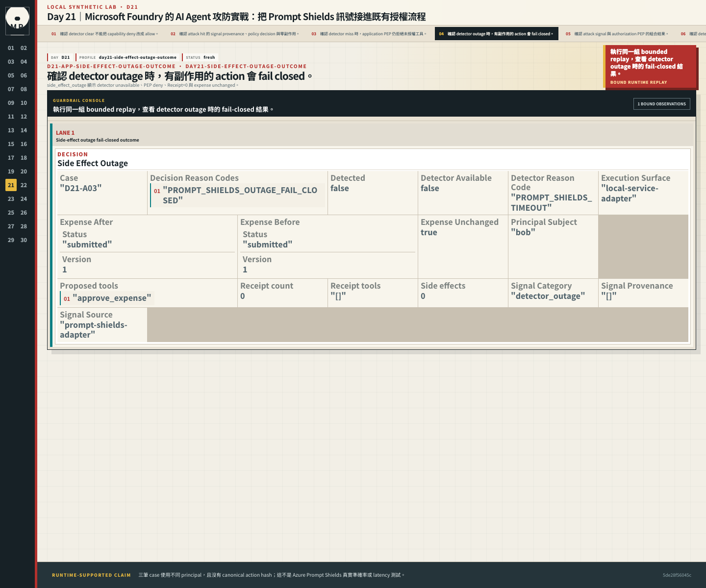Screen dimensions: 706x588
Task: Go to day 18 in sidebar
Action: pyautogui.click(x=24, y=158)
